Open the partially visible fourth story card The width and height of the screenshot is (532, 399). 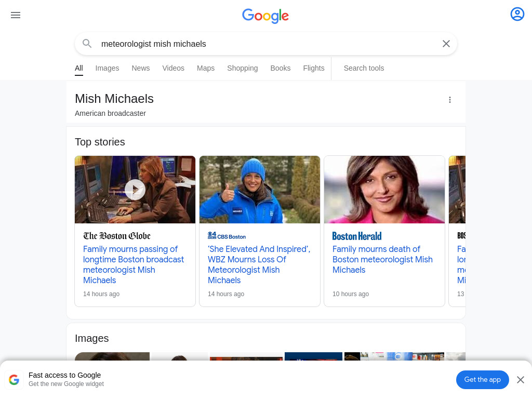click(457, 231)
